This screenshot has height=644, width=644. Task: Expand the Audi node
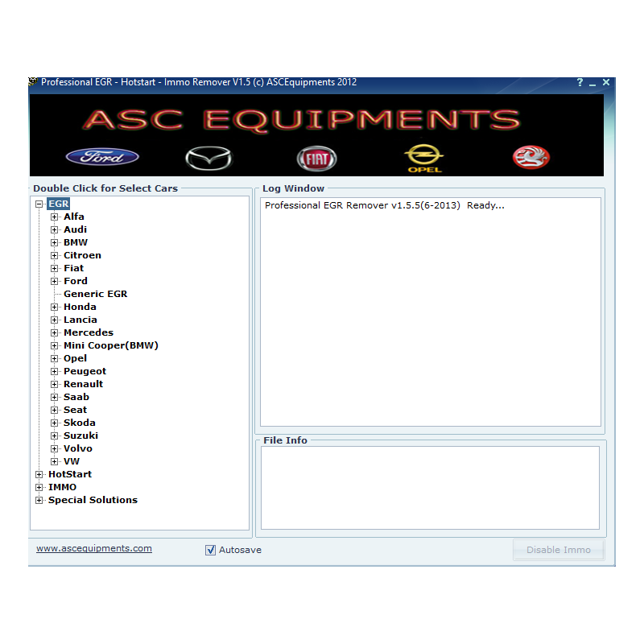(54, 229)
